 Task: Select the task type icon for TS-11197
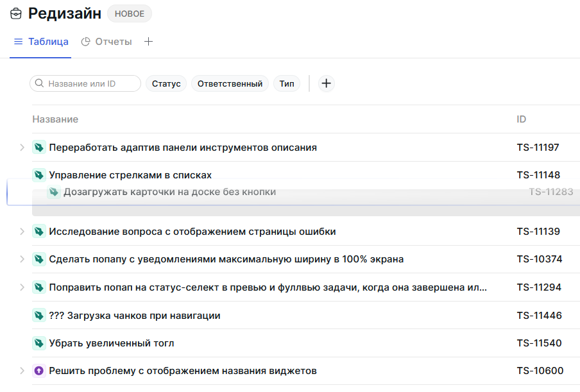point(39,147)
